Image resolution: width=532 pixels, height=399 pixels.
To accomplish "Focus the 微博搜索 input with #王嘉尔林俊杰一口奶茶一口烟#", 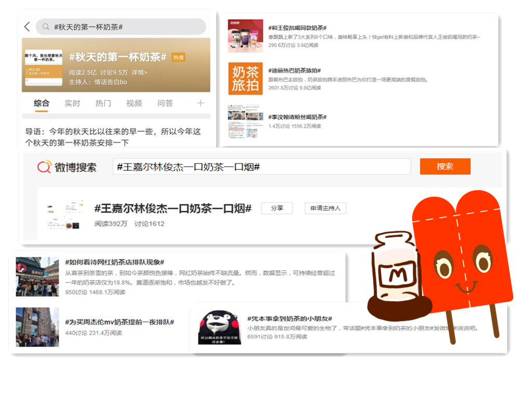I will pyautogui.click(x=262, y=167).
